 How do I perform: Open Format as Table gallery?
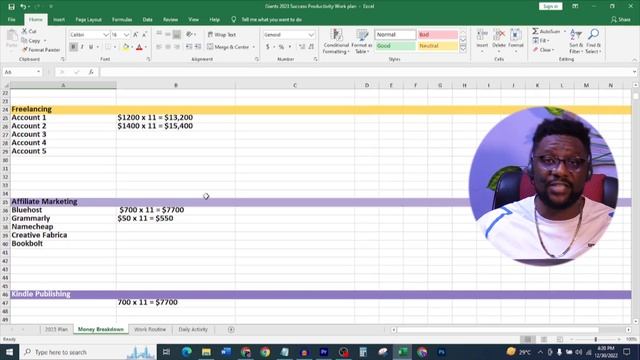tap(362, 41)
